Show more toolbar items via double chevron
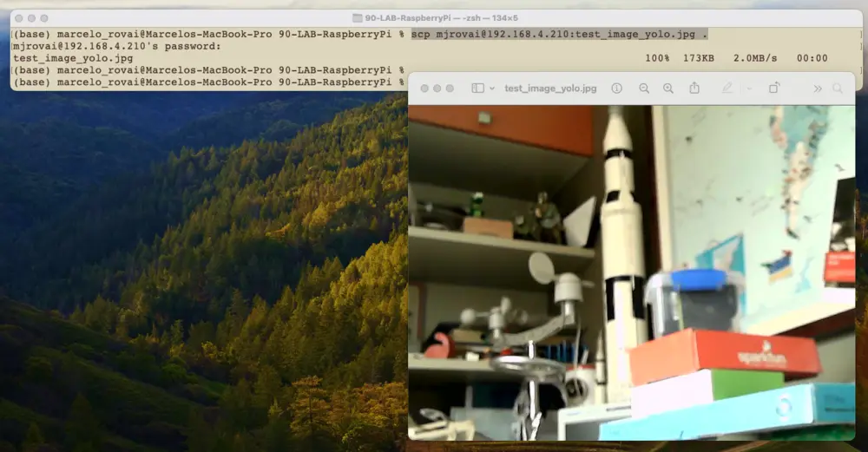The width and height of the screenshot is (868, 452). (x=817, y=88)
